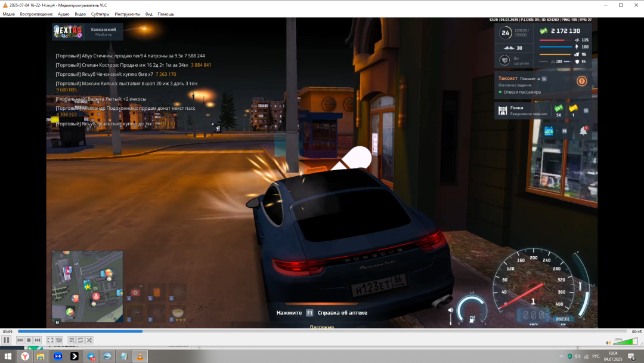Click the green cash icon by balance

(544, 31)
